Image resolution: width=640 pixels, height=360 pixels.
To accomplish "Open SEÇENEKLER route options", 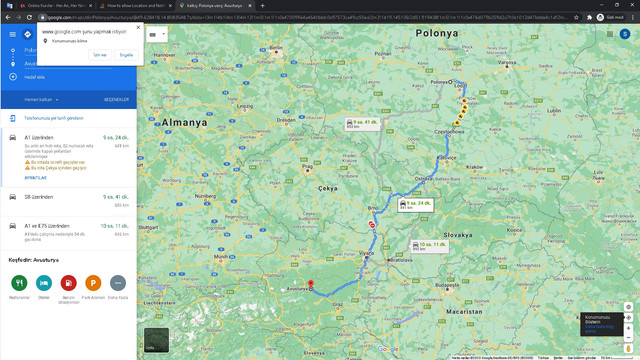I will (116, 100).
